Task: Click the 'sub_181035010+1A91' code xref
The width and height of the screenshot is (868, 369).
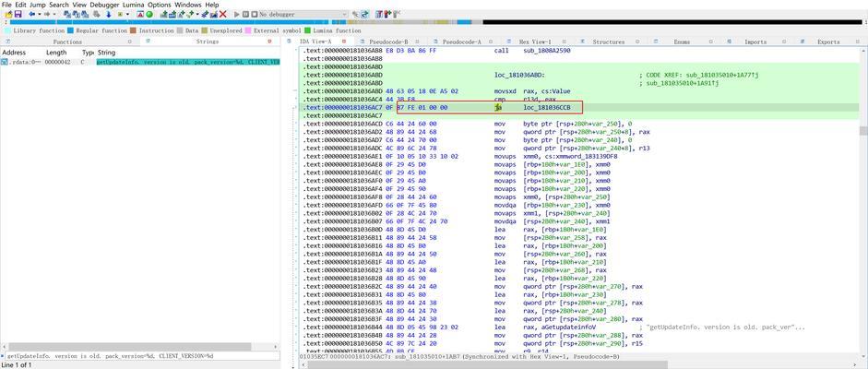Action: pos(684,83)
